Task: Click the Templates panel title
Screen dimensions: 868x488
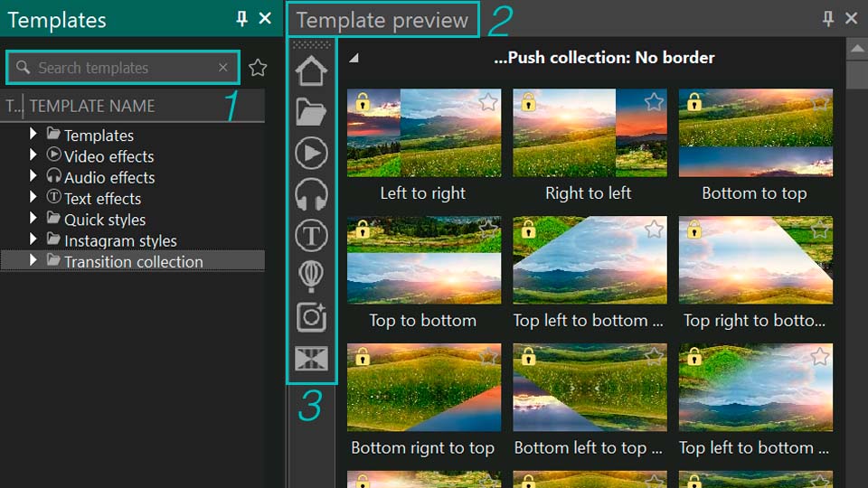Action: pos(57,20)
